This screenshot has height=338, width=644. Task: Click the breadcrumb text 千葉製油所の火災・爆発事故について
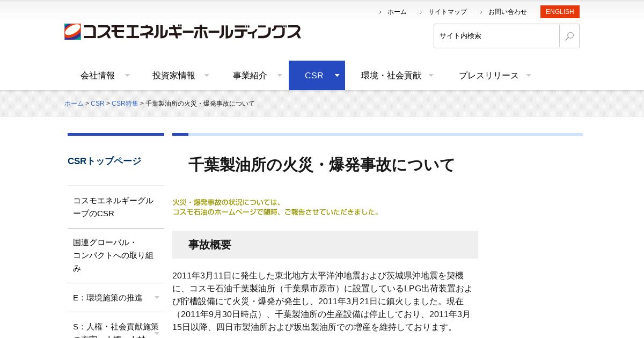(x=200, y=104)
